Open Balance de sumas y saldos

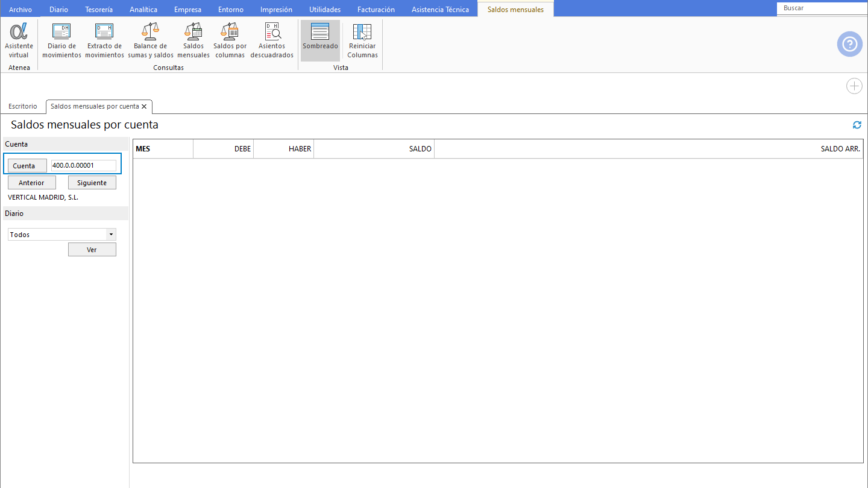tap(151, 40)
